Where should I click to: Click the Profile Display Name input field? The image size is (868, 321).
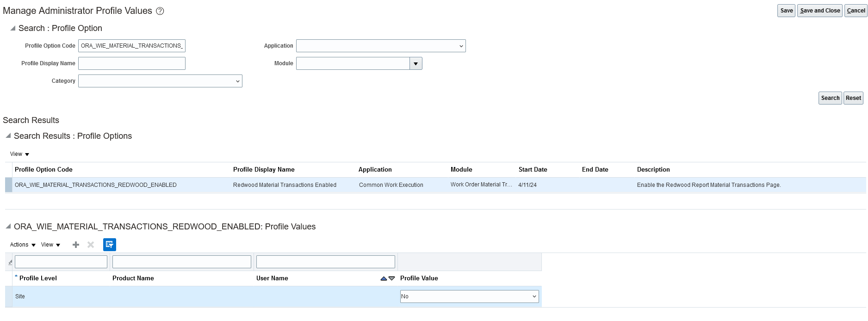coord(132,63)
